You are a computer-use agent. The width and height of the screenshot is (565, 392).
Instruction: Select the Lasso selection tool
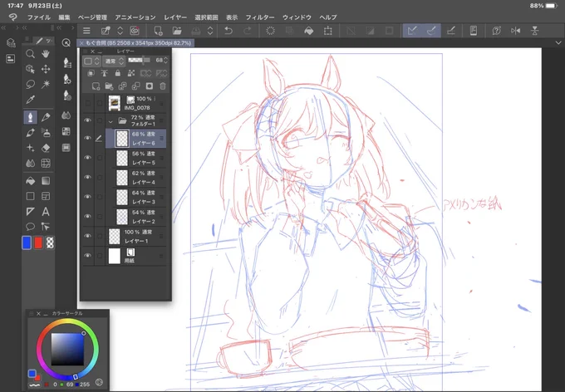[x=30, y=85]
